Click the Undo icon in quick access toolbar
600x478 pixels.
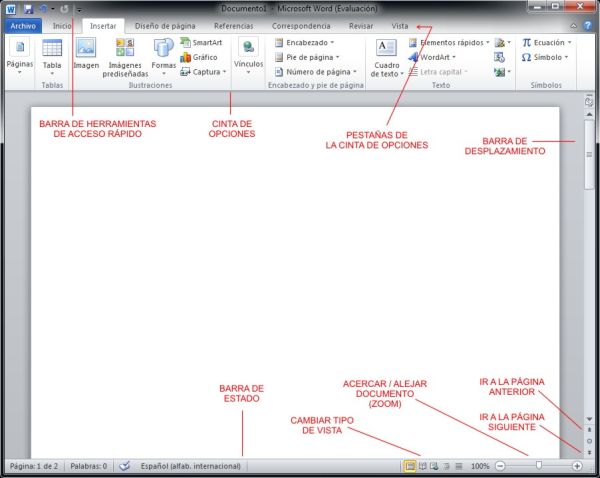(x=44, y=9)
